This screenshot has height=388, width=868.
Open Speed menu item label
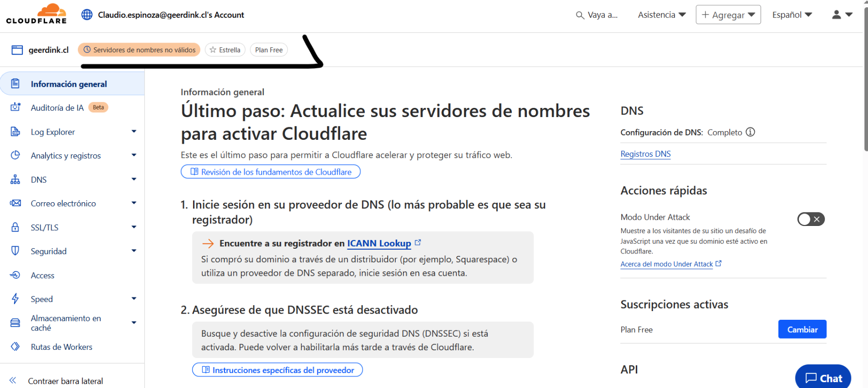[x=42, y=299]
